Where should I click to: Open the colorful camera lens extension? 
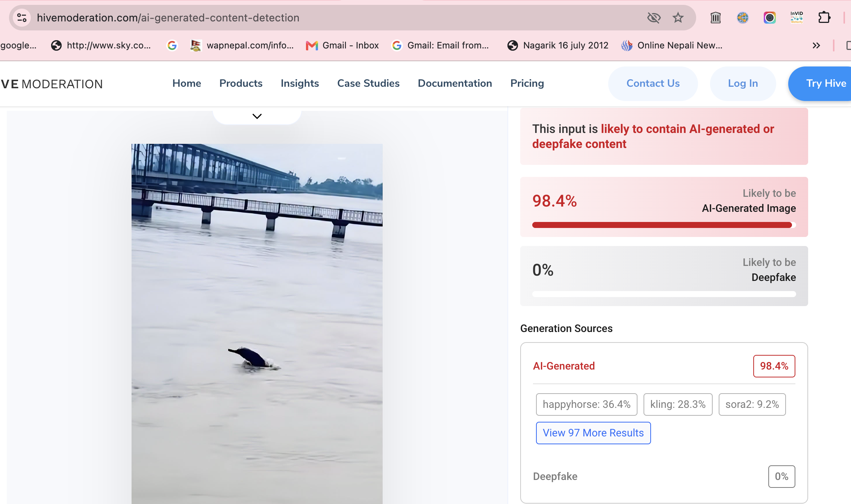(x=770, y=18)
